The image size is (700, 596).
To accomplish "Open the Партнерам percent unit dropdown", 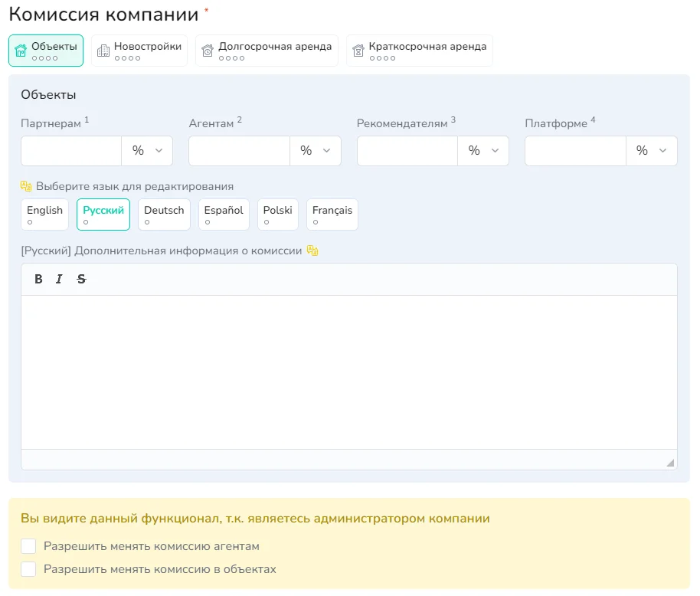I will (147, 151).
